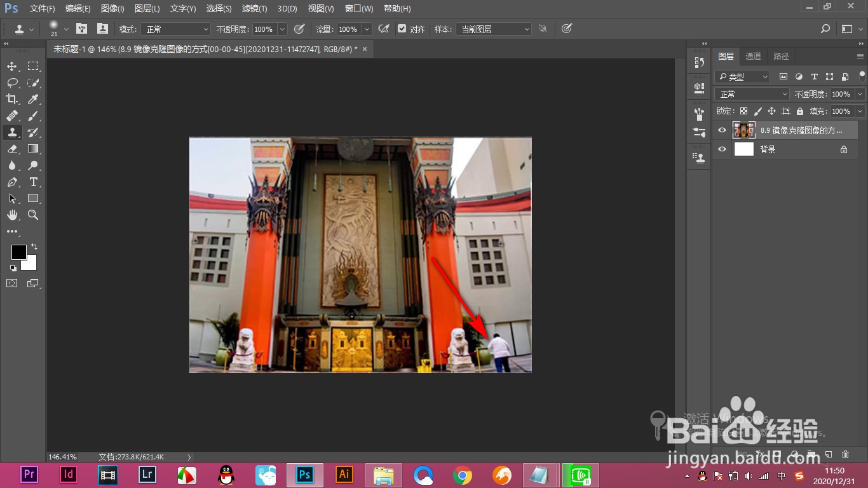Select the Rectangular Marquee tool
Image resolution: width=868 pixels, height=488 pixels.
pos(33,66)
